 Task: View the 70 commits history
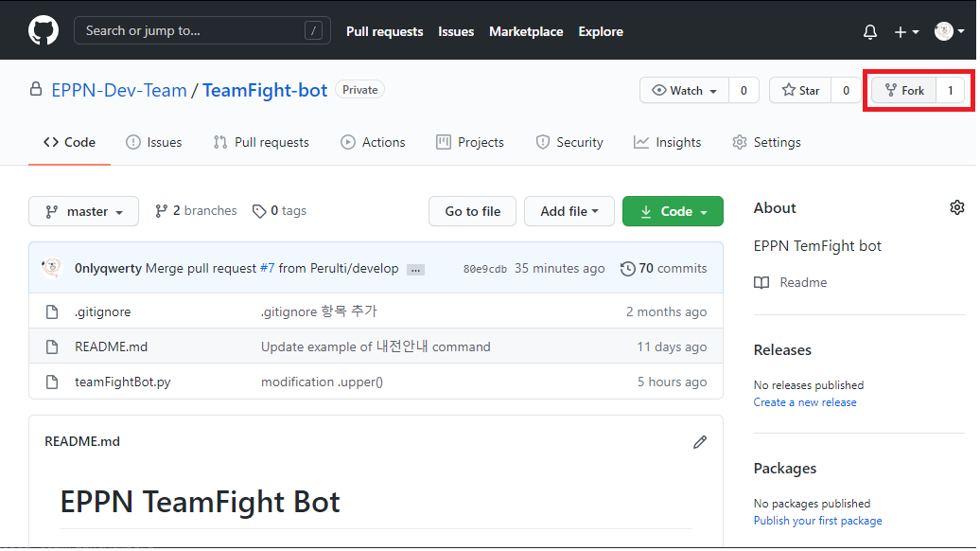[663, 268]
